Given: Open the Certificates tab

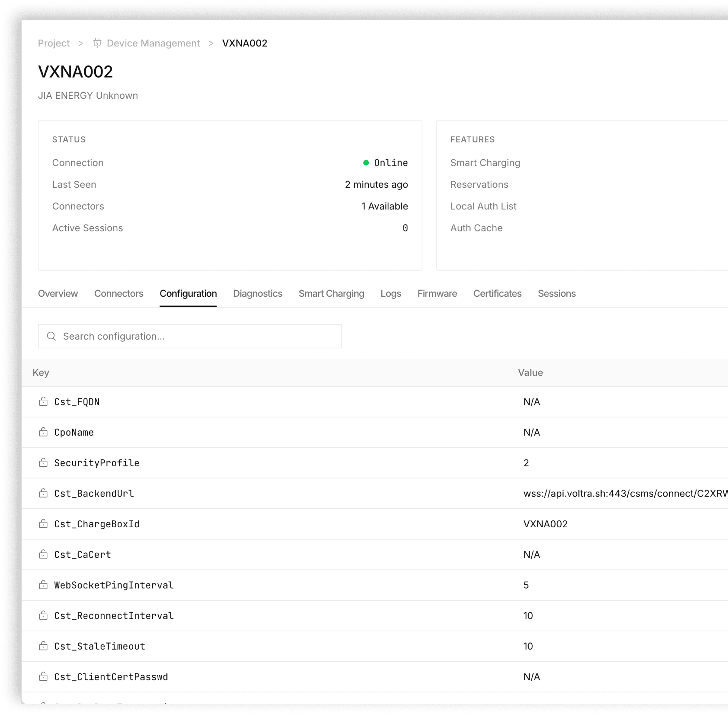Looking at the screenshot, I should (497, 294).
